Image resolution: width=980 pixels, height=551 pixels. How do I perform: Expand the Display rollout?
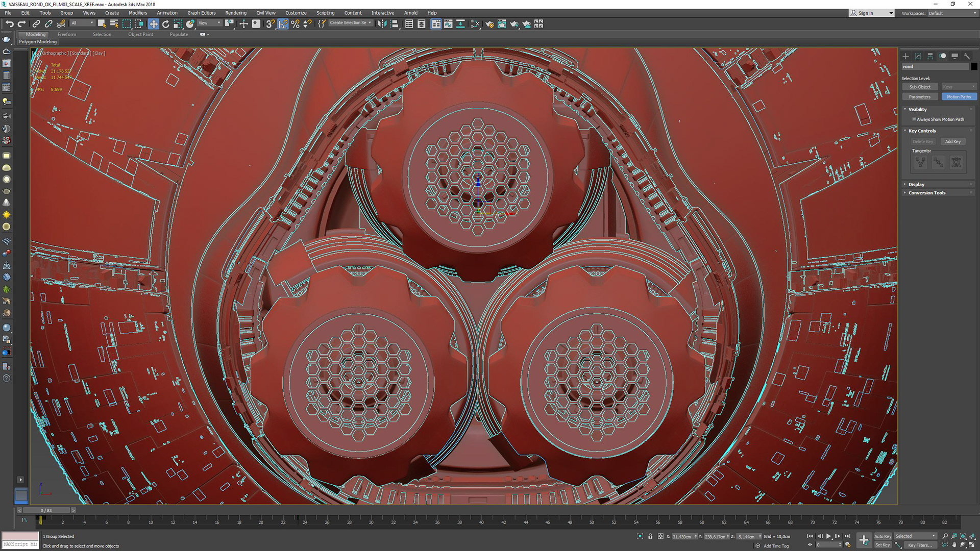(x=916, y=185)
